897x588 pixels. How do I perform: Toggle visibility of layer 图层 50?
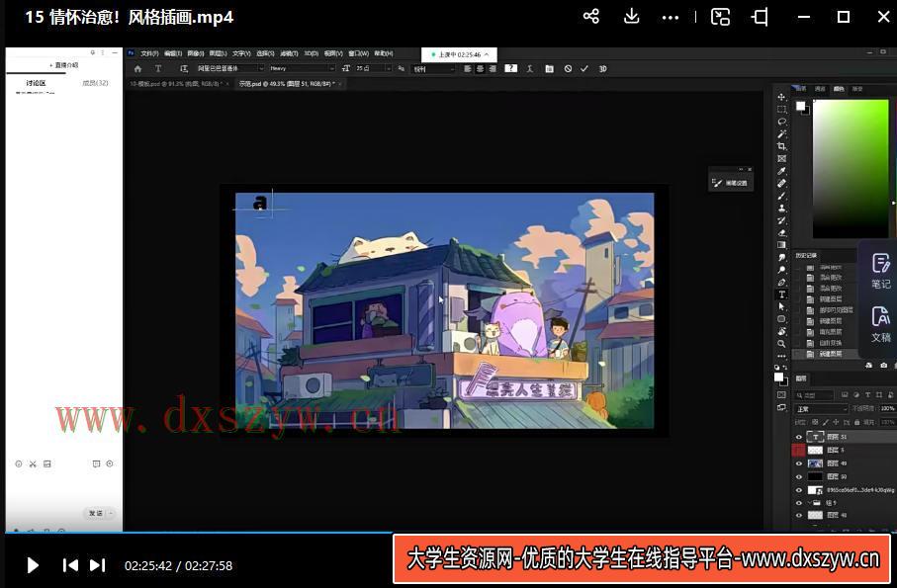pos(799,476)
